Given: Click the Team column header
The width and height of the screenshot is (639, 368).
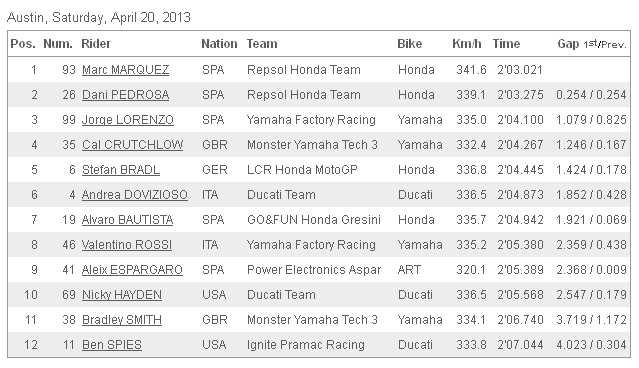Looking at the screenshot, I should [x=262, y=44].
